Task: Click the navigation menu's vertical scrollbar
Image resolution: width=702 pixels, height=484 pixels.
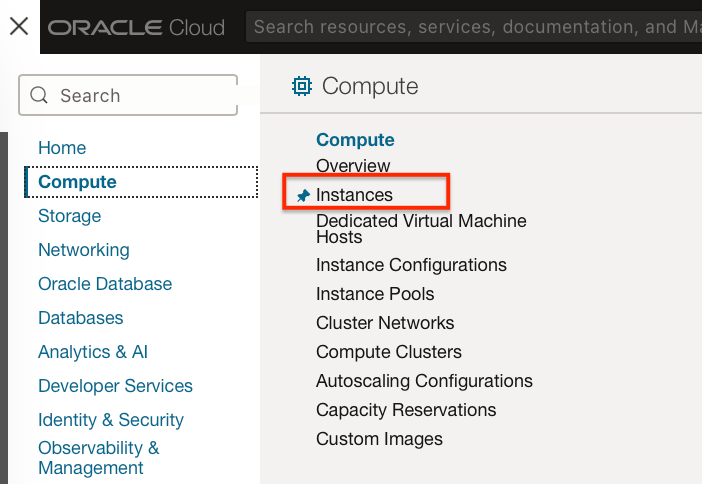Action: 4,308
